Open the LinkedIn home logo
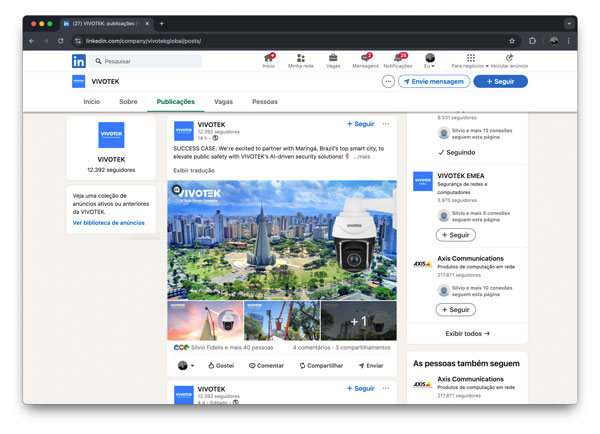Image resolution: width=600 pixels, height=434 pixels. (79, 61)
